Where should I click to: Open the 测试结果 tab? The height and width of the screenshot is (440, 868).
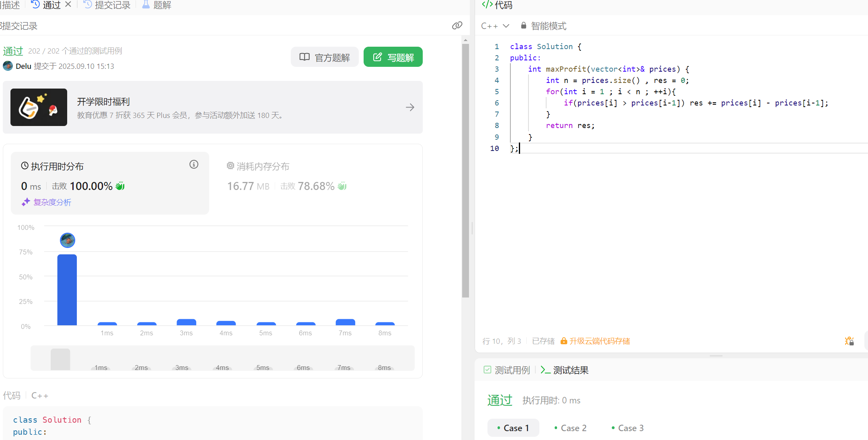pyautogui.click(x=565, y=370)
